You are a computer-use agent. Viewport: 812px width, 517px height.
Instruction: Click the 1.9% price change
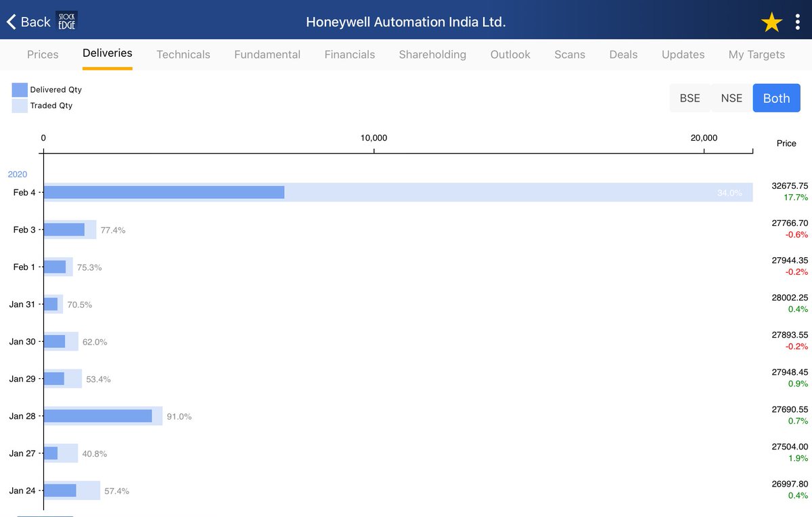coord(798,458)
